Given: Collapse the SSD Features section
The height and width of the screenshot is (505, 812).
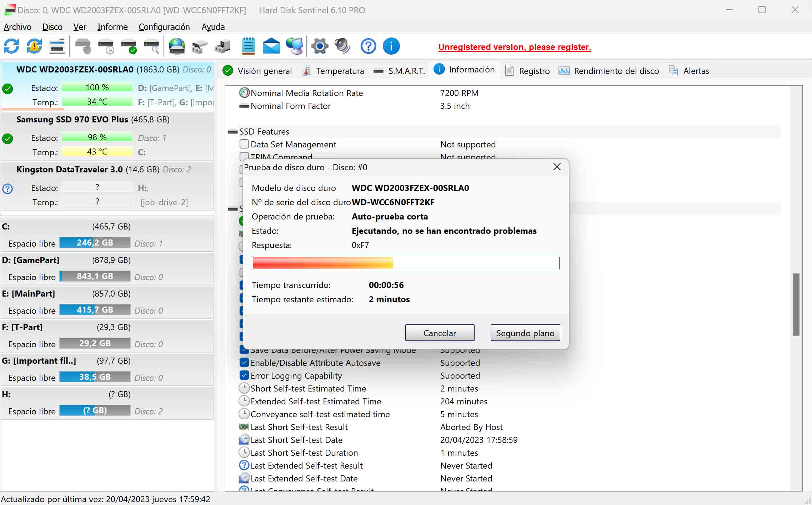Looking at the screenshot, I should 233,132.
